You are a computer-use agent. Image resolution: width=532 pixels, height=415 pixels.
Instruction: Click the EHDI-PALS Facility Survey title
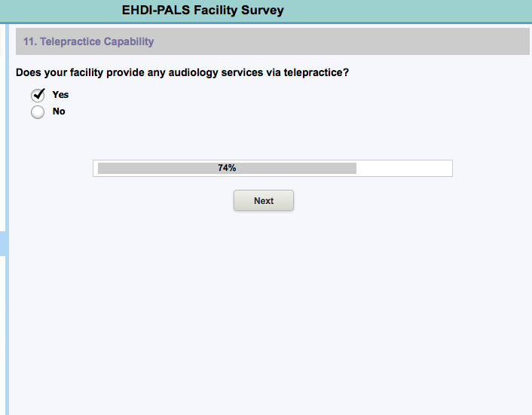click(203, 11)
